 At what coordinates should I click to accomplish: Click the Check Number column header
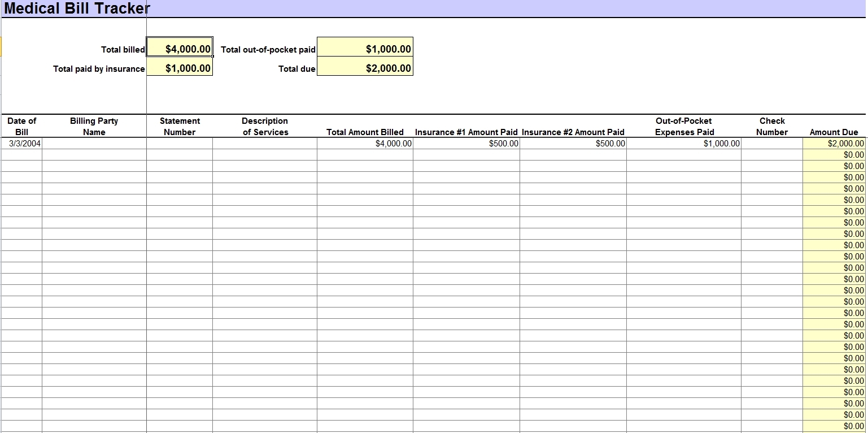(771, 126)
